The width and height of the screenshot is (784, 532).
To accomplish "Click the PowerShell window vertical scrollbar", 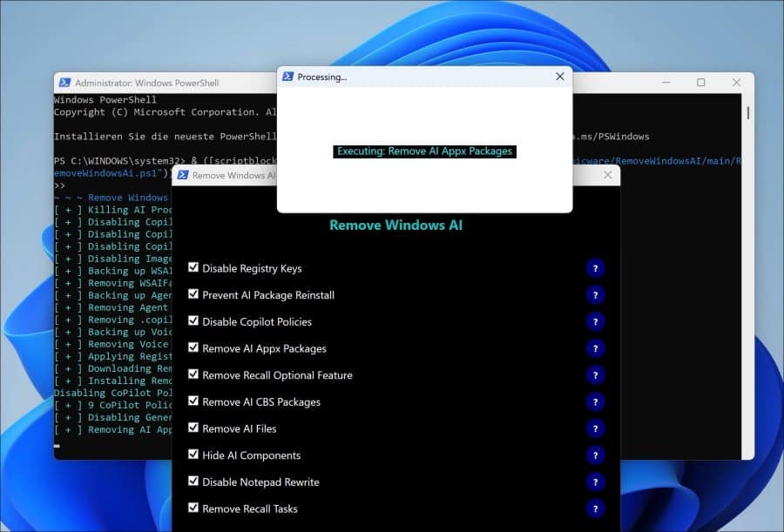I will [x=748, y=114].
